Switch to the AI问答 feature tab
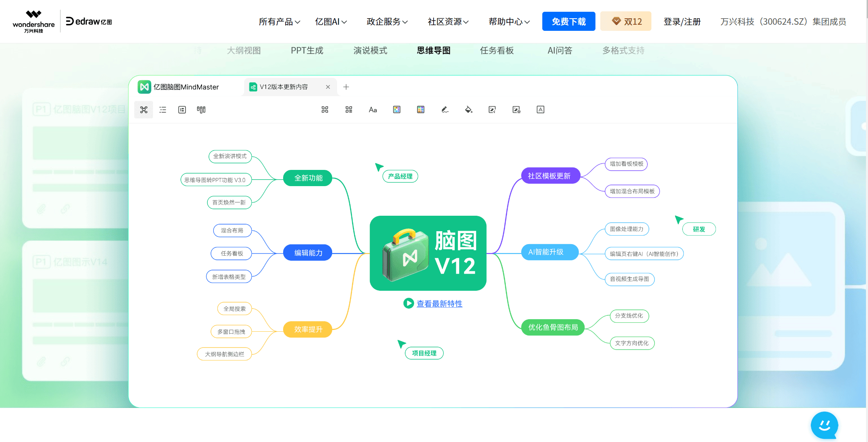This screenshot has width=868, height=442. [x=560, y=51]
